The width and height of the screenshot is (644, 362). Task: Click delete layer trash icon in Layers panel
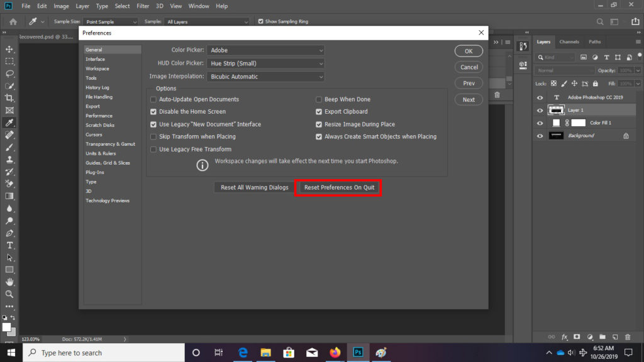pyautogui.click(x=628, y=337)
